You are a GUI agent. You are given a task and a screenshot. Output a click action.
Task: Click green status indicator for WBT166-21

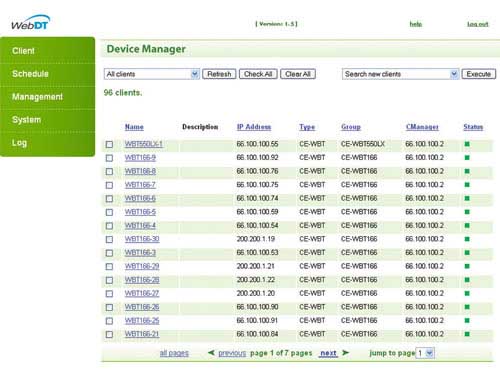(x=467, y=334)
